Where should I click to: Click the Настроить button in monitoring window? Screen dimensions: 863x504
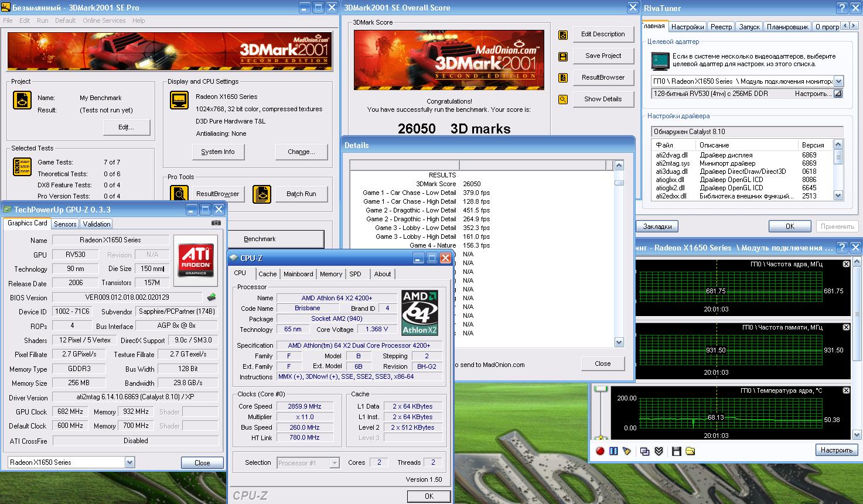coord(836,450)
